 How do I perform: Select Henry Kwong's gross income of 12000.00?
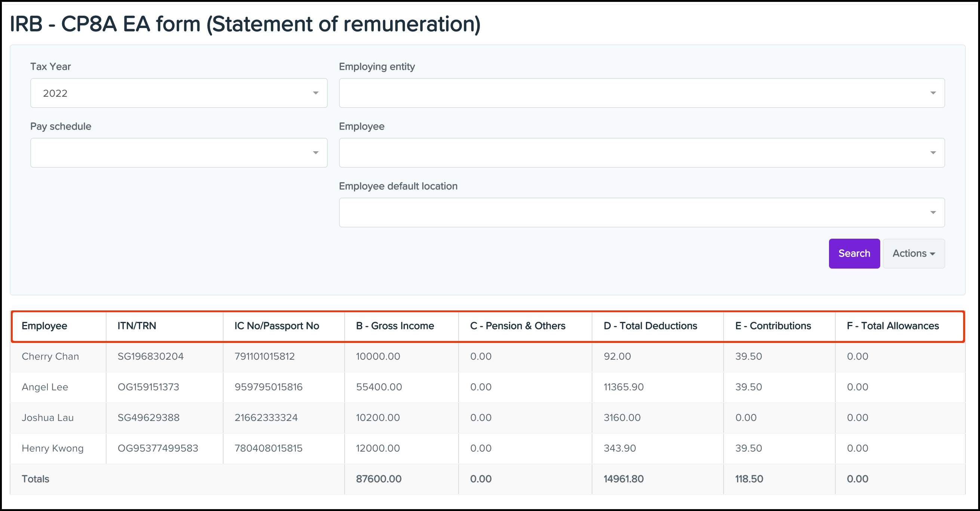point(377,448)
